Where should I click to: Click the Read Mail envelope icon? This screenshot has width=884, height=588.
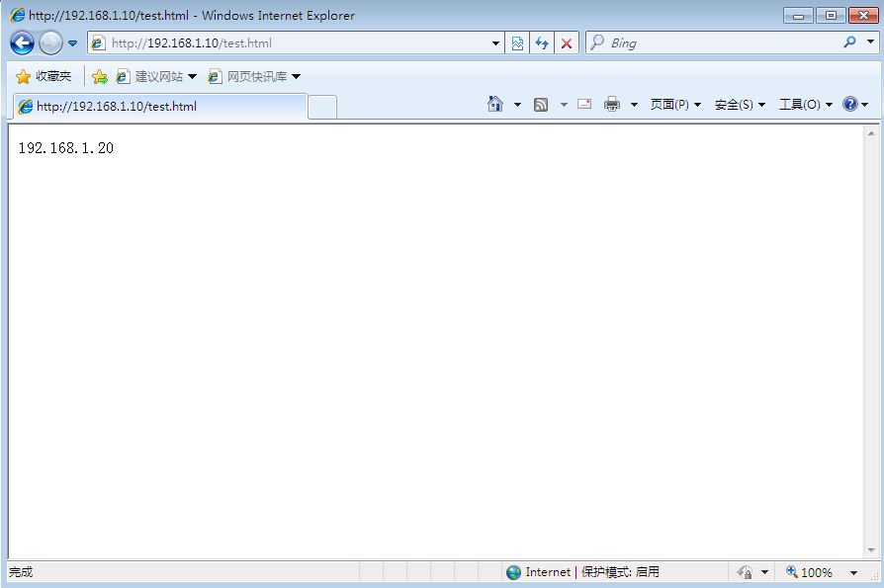(584, 104)
